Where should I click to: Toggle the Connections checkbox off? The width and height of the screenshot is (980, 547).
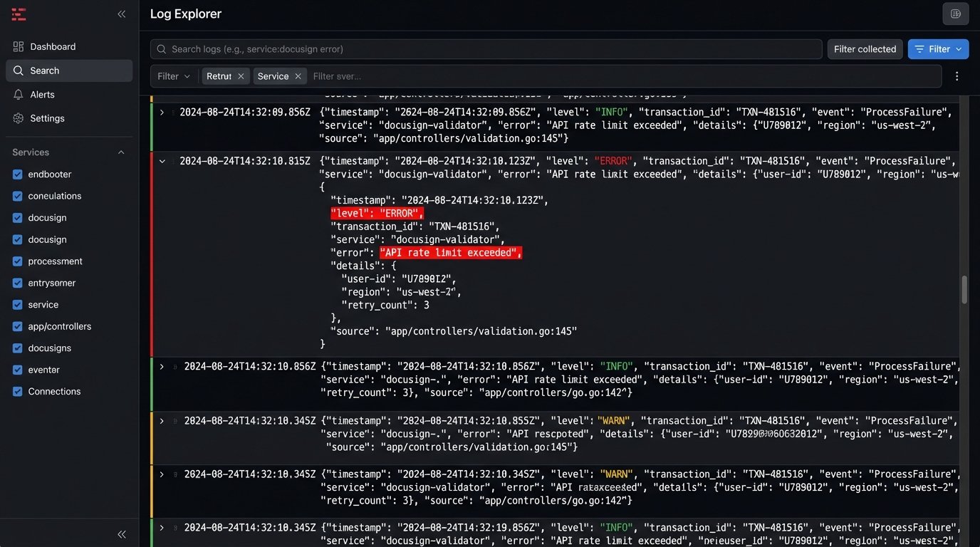tap(17, 391)
